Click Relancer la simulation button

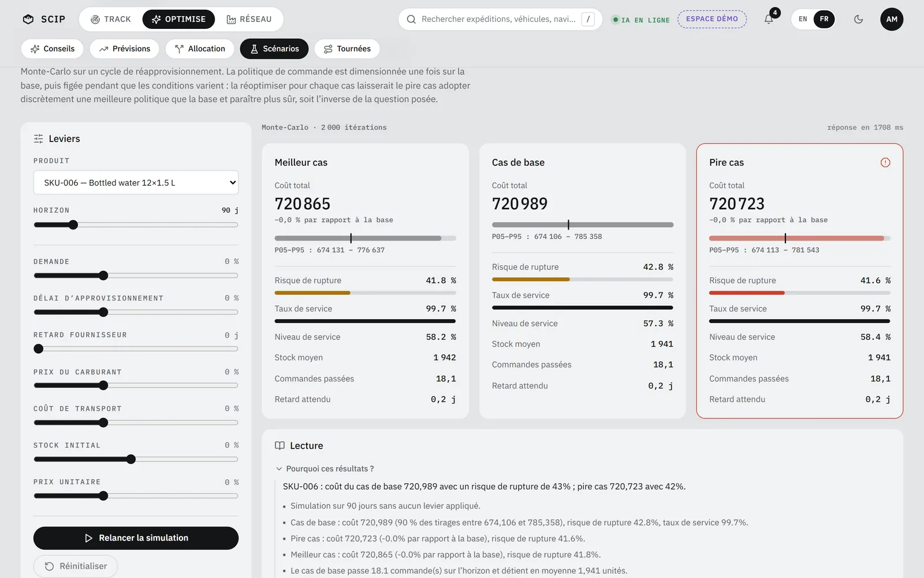pyautogui.click(x=136, y=538)
